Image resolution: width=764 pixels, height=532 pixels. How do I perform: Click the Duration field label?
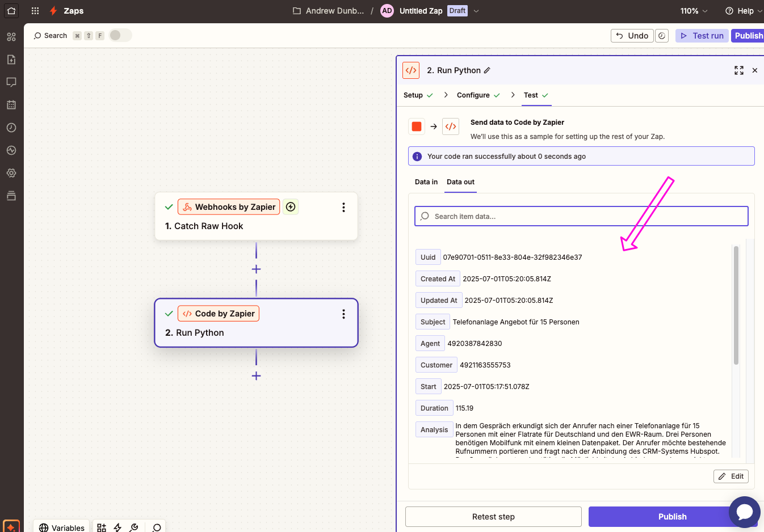click(x=434, y=408)
